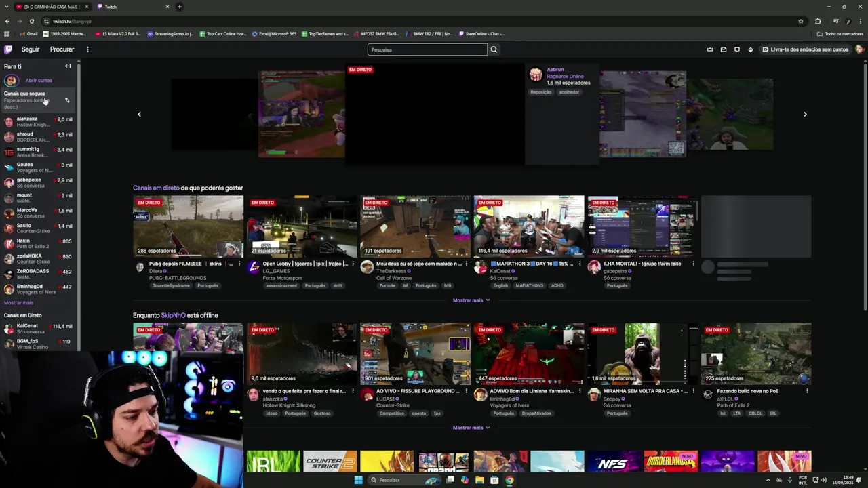Open the Chrome apps grid icon

(7, 34)
